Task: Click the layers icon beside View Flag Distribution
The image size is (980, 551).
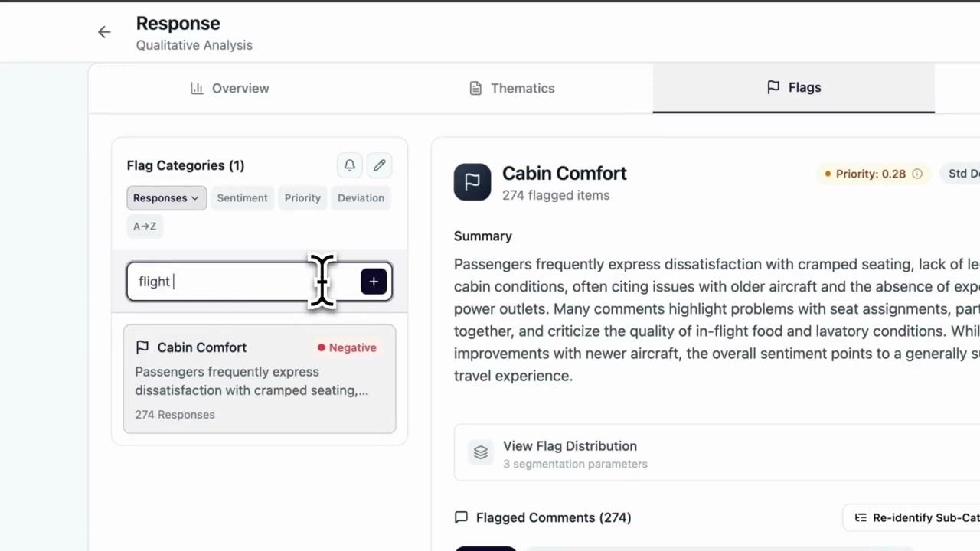Action: pyautogui.click(x=481, y=453)
